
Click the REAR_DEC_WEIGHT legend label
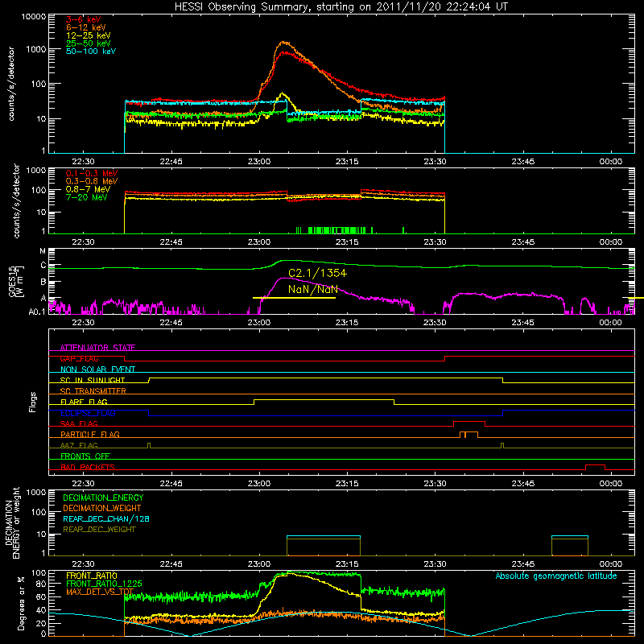coord(99,530)
